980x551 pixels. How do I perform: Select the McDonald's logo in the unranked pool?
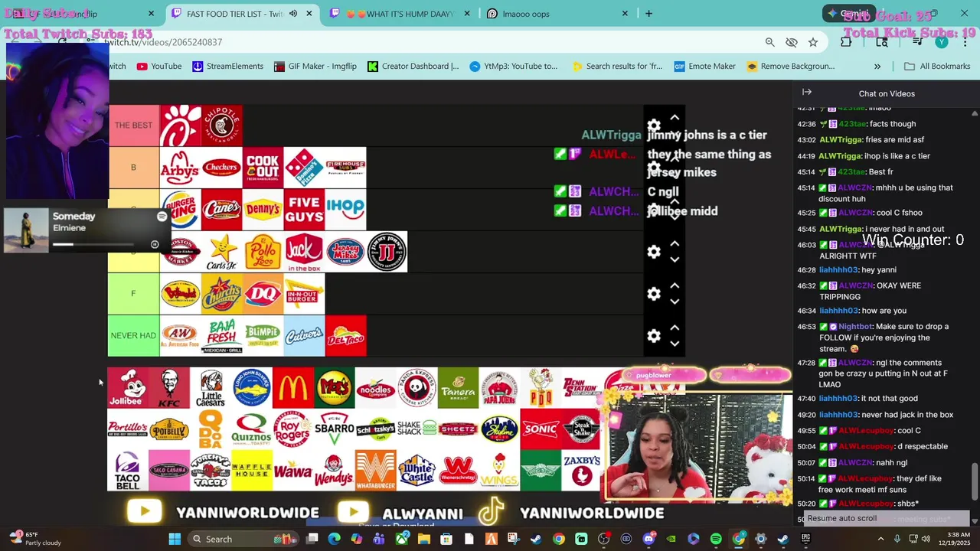click(x=293, y=388)
